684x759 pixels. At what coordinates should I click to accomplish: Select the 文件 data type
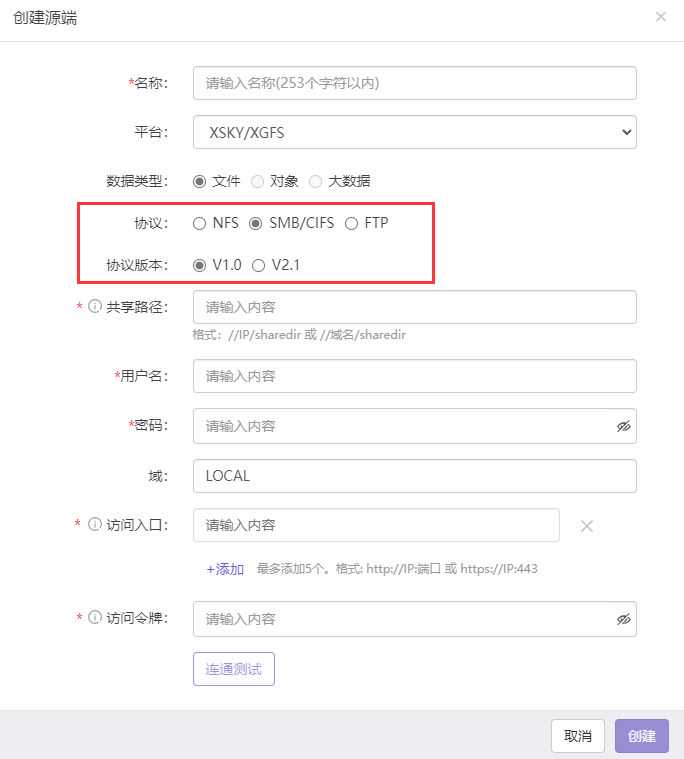pos(200,181)
